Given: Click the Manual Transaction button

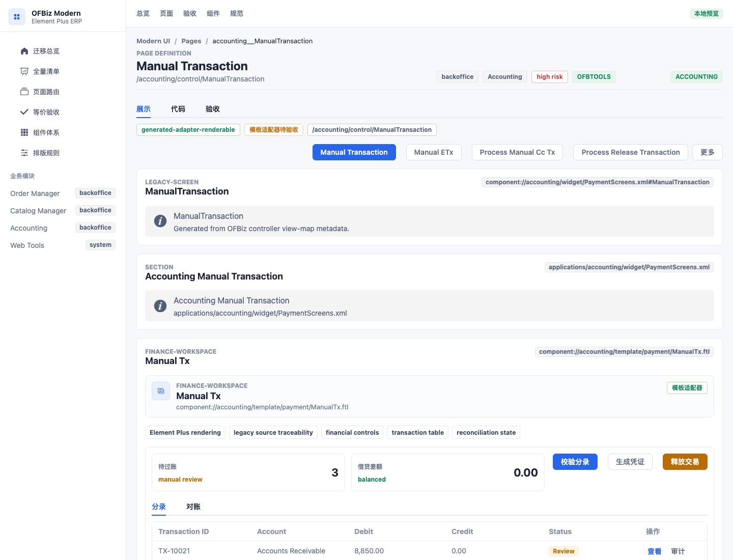Looking at the screenshot, I should tap(354, 152).
